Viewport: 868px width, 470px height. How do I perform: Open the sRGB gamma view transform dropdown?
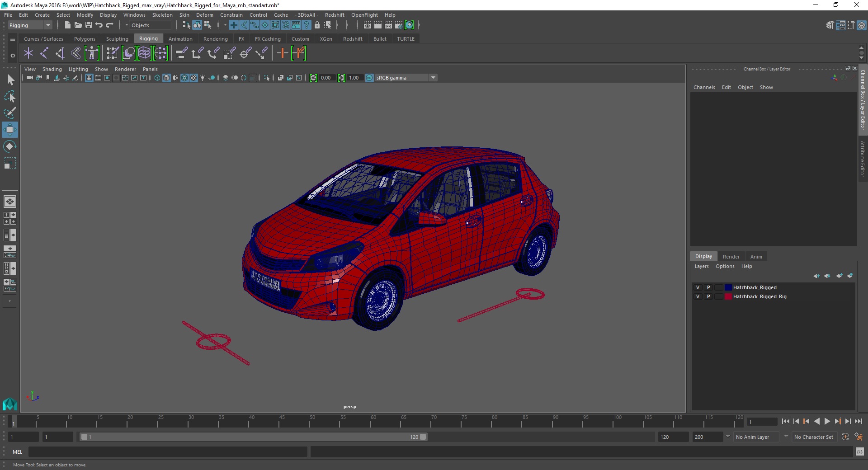point(406,78)
